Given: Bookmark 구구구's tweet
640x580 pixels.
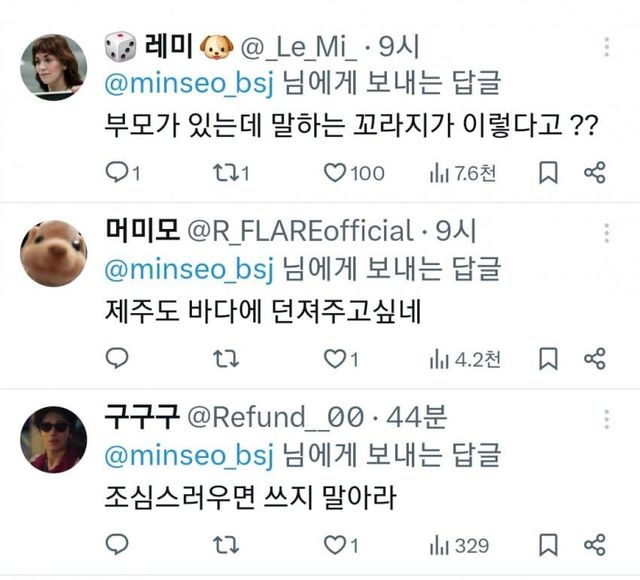Looking at the screenshot, I should coord(548,545).
